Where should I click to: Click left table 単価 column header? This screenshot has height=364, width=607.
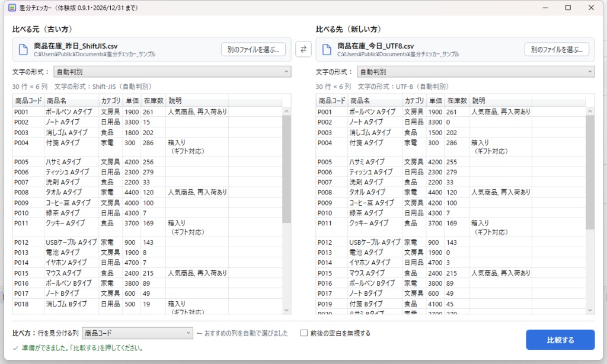click(x=132, y=101)
